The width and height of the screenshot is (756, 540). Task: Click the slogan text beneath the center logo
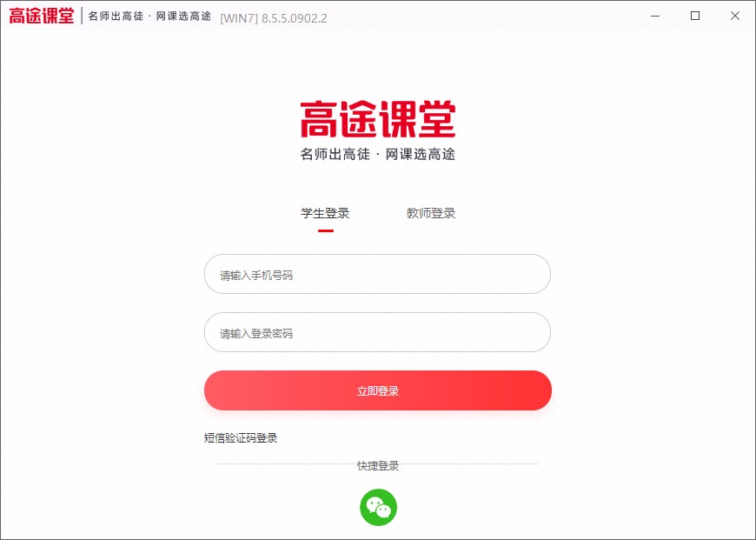(378, 155)
